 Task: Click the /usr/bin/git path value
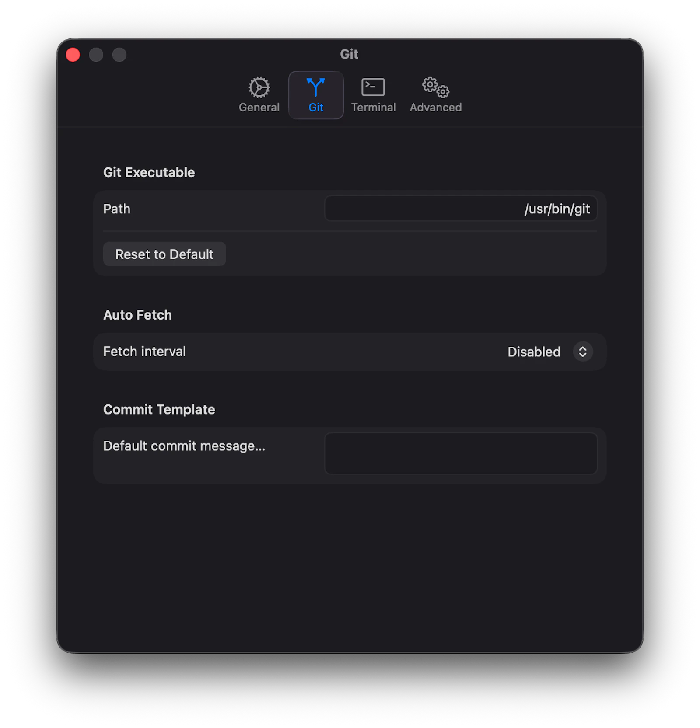(x=557, y=209)
